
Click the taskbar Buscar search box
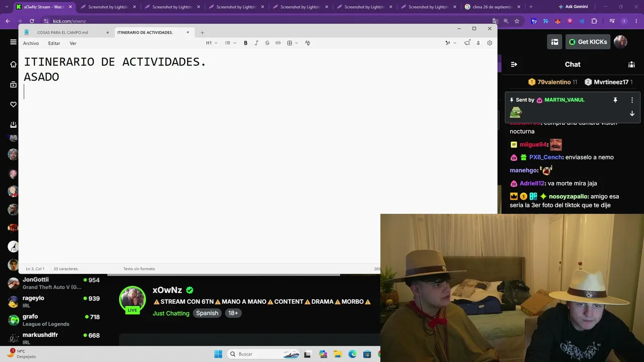[x=264, y=354]
